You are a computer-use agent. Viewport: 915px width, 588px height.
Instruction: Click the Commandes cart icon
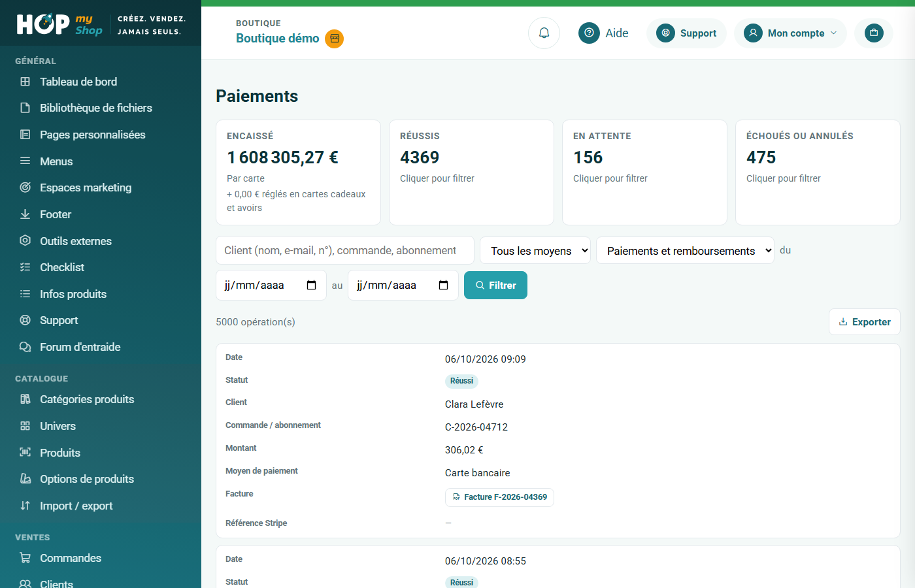click(25, 558)
